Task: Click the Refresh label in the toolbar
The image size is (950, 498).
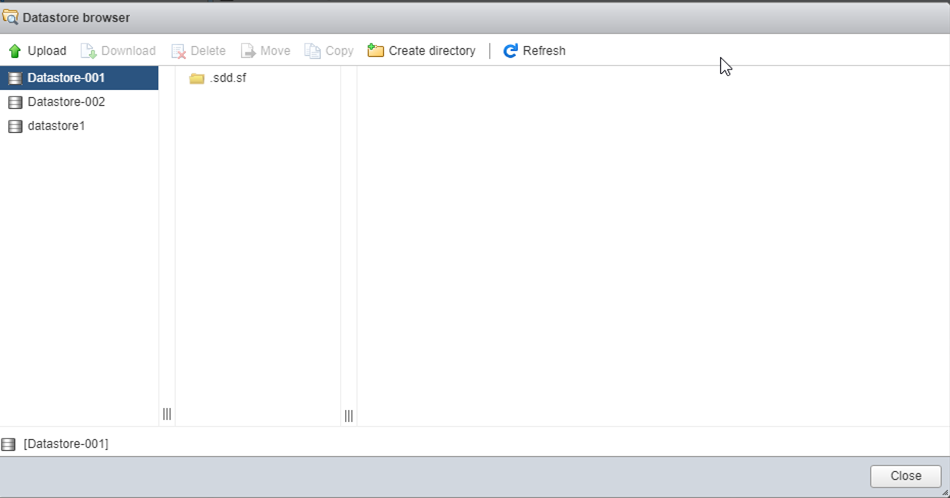Action: [544, 51]
